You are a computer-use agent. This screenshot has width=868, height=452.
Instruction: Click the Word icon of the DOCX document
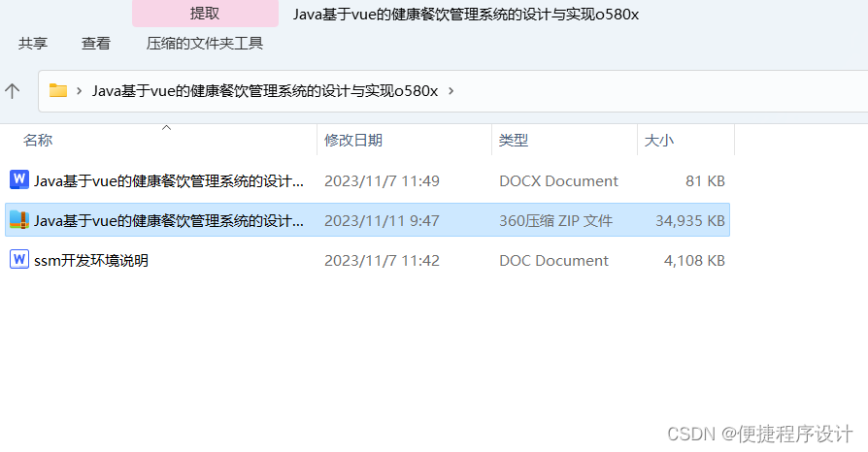click(19, 179)
